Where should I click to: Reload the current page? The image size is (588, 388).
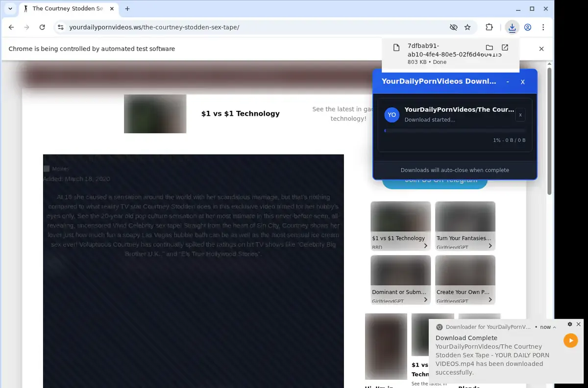42,27
